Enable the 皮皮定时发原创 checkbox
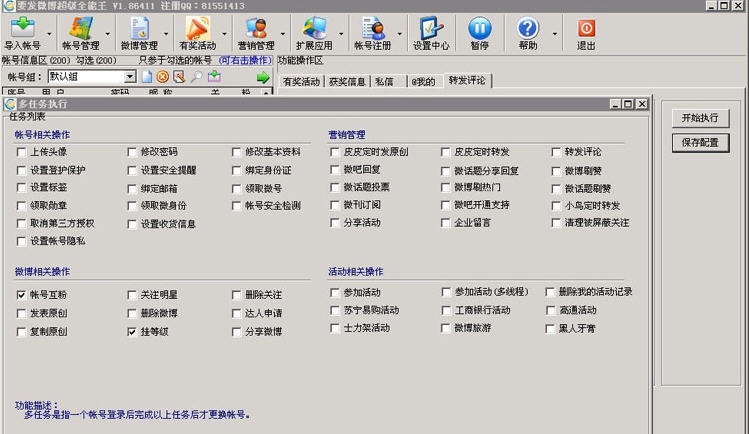Image resolution: width=749 pixels, height=434 pixels. click(334, 152)
